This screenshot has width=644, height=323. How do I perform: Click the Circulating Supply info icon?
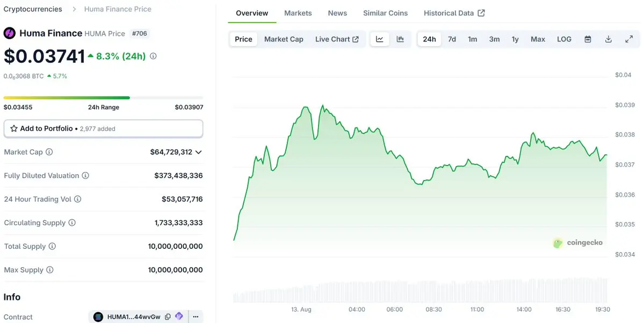72,222
